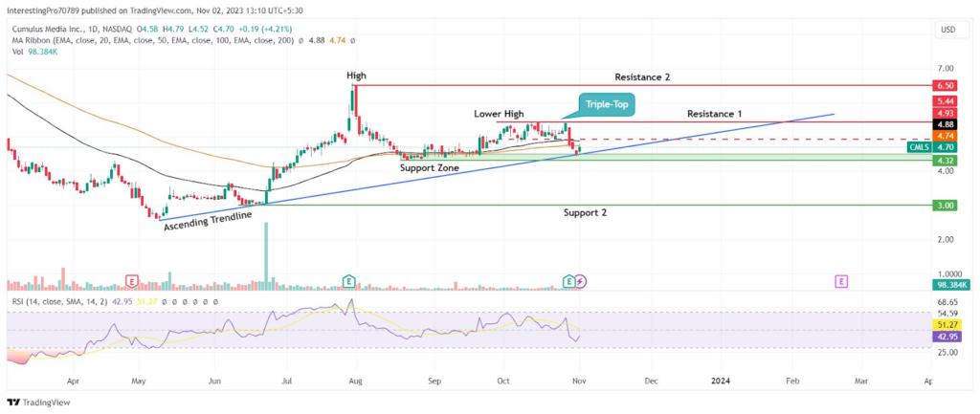Select the Resistance 2 text label
The height and width of the screenshot is (414, 980).
[640, 76]
